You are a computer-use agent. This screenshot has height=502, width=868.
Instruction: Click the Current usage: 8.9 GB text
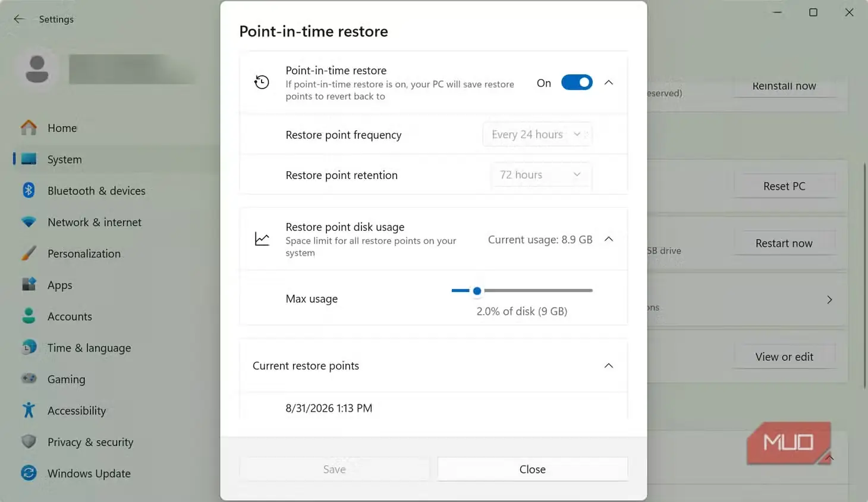[x=540, y=240]
